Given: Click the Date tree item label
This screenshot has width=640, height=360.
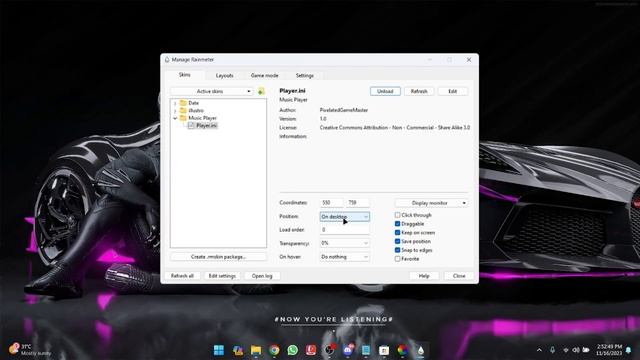Looking at the screenshot, I should point(193,103).
